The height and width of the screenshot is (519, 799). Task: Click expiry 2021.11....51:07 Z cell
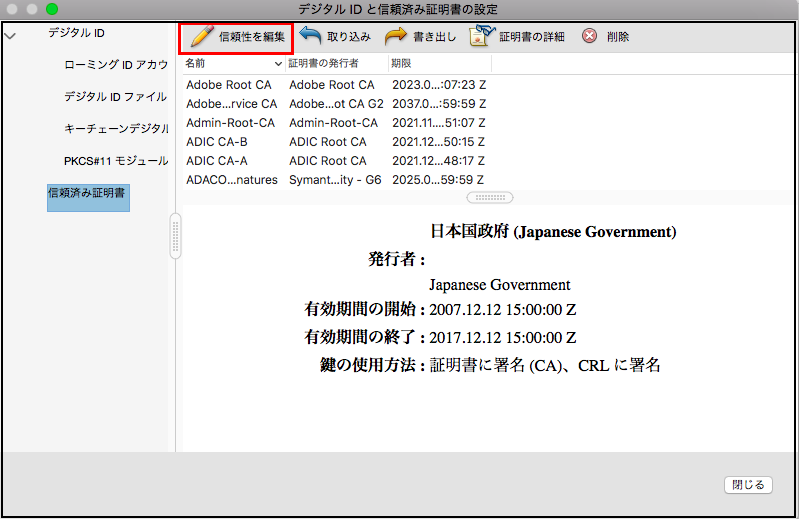pos(438,123)
